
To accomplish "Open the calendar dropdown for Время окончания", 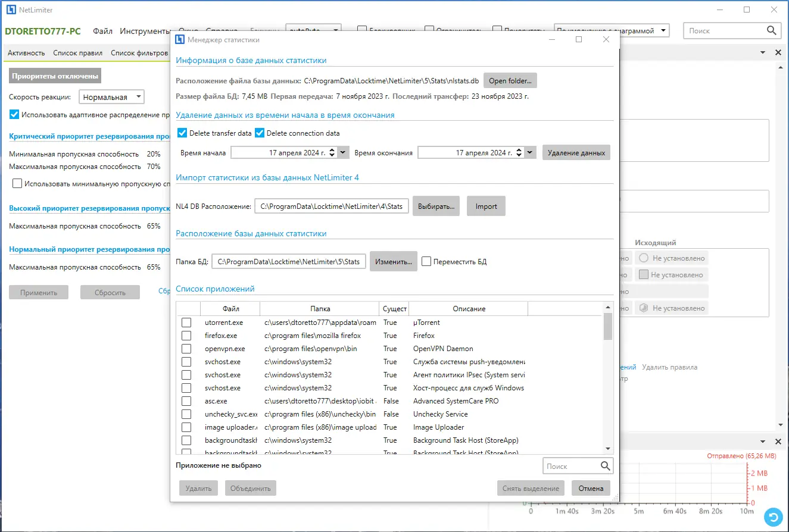I will point(531,153).
